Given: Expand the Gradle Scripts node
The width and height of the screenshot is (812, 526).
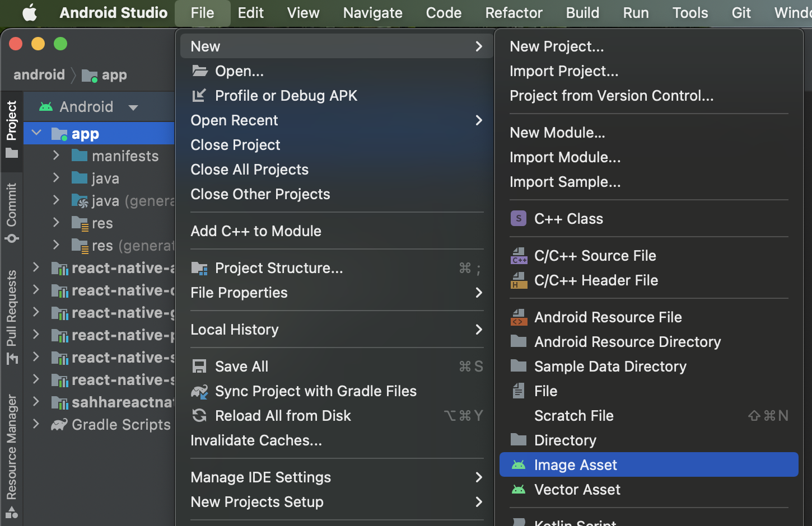Looking at the screenshot, I should coord(36,424).
